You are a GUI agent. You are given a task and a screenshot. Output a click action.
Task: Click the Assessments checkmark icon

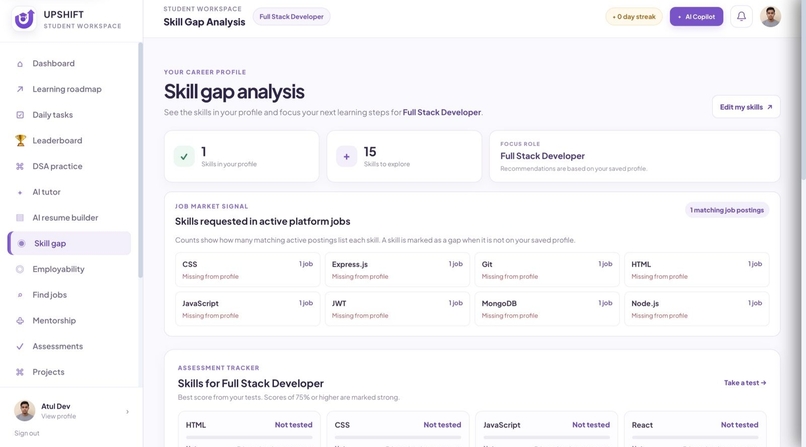point(20,346)
